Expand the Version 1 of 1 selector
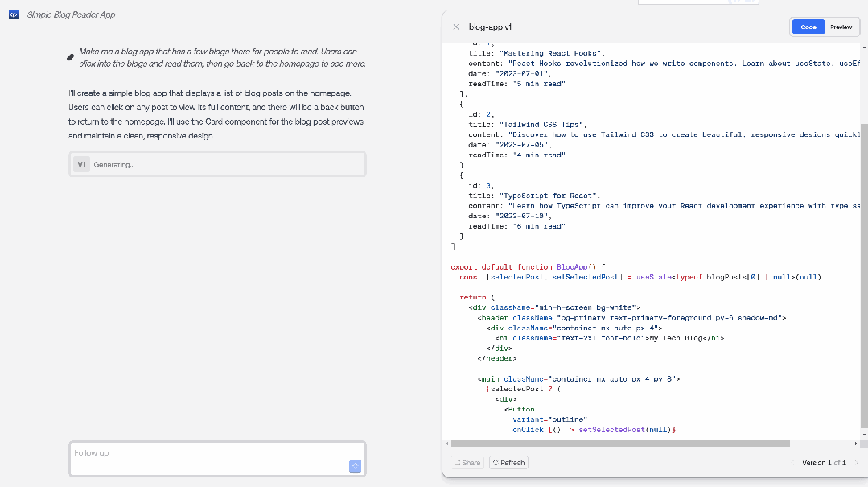 823,463
